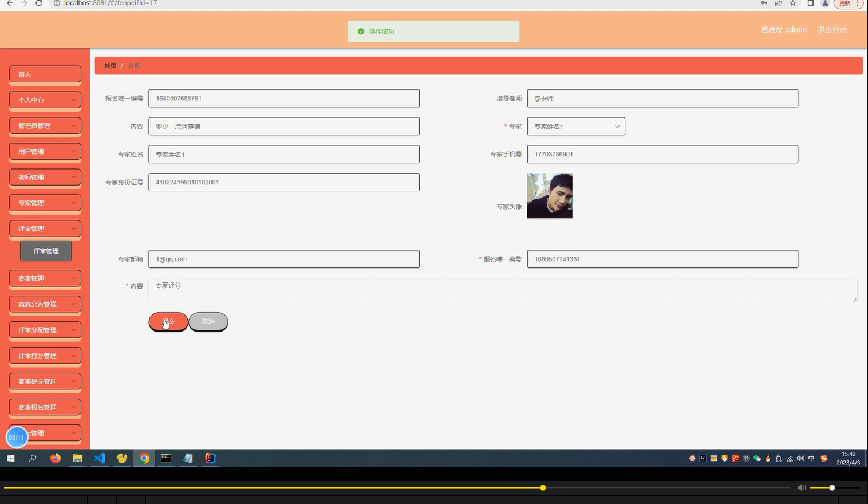Screen dimensions: 868x504
Task: Launch Visual Studio Code from taskbar
Action: click(100, 458)
